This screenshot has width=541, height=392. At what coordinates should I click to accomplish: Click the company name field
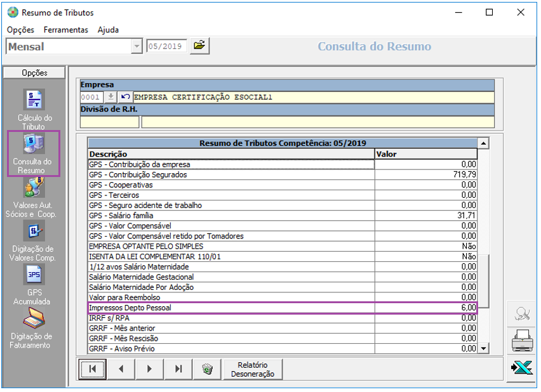click(314, 97)
